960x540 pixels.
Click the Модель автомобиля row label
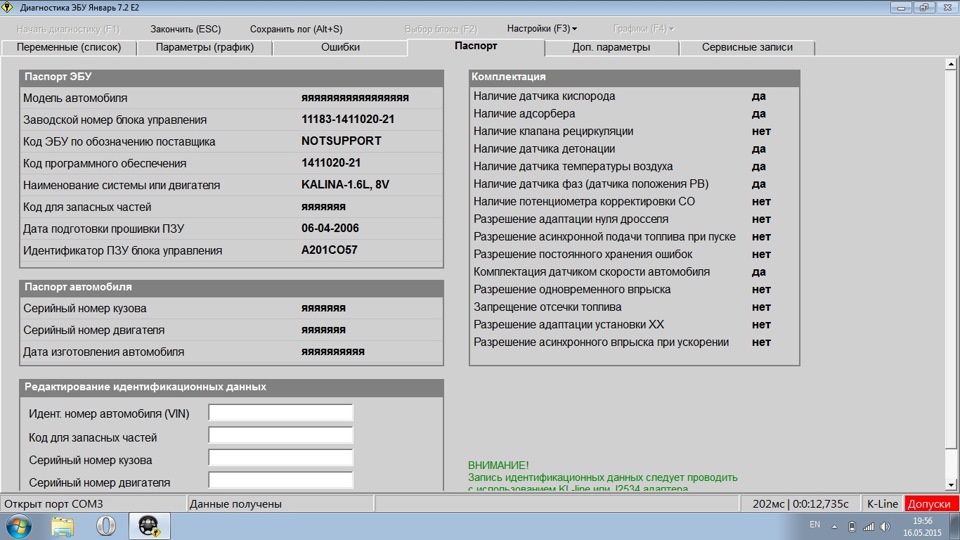pyautogui.click(x=75, y=98)
